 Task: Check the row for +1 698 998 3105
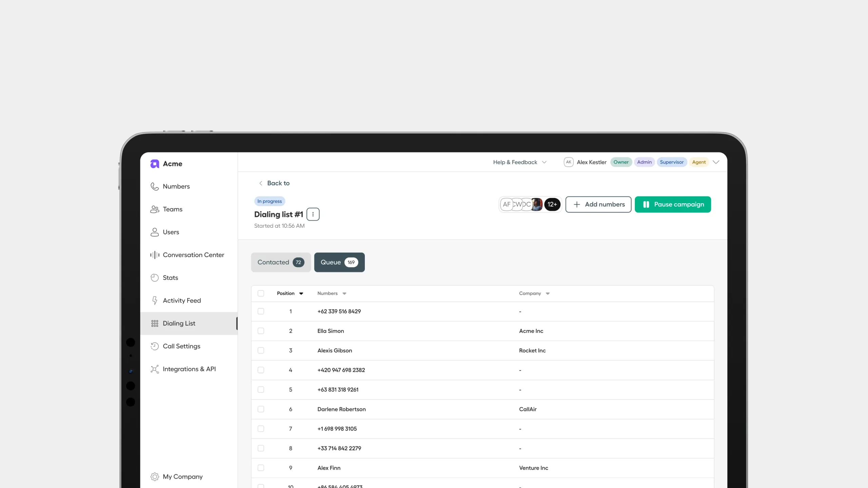[261, 429]
